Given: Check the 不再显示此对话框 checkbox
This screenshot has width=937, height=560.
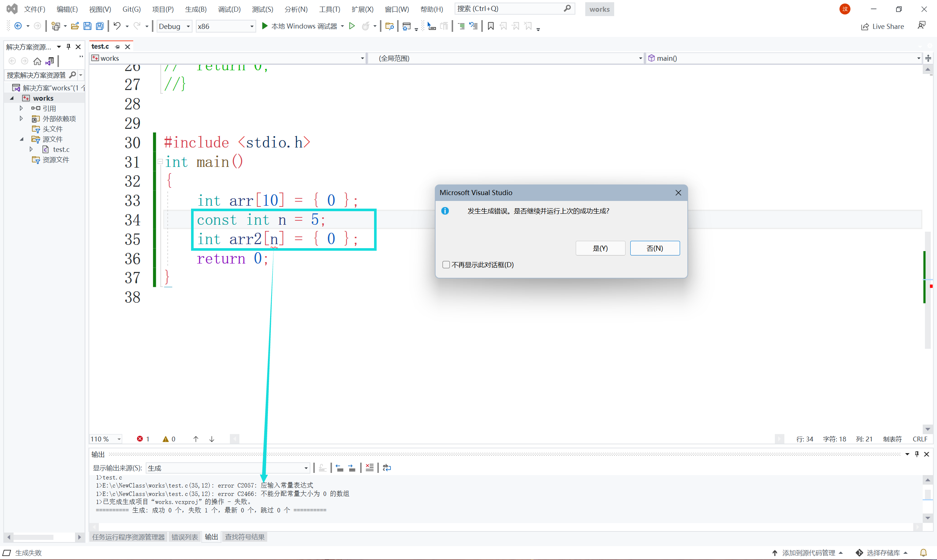Looking at the screenshot, I should click(446, 265).
